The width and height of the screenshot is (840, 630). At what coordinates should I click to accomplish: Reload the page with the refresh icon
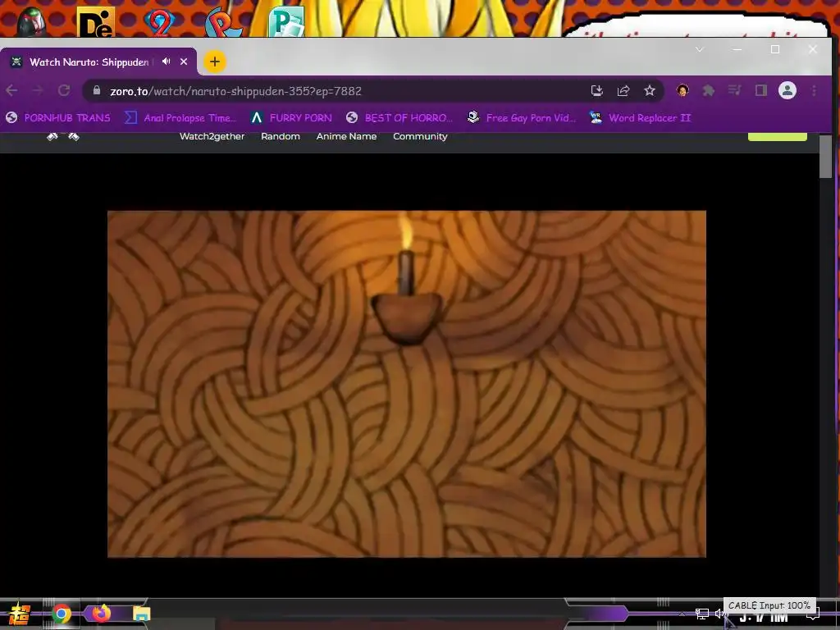64,90
